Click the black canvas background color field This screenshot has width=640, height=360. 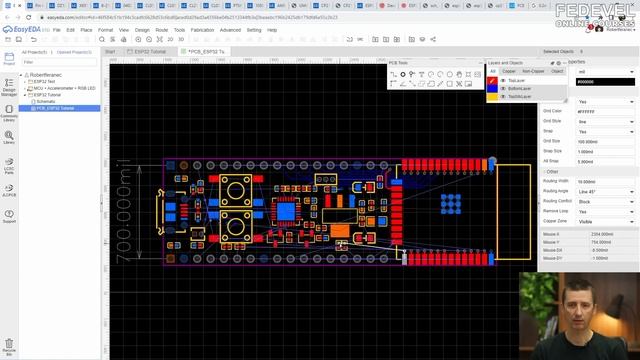tap(605, 82)
